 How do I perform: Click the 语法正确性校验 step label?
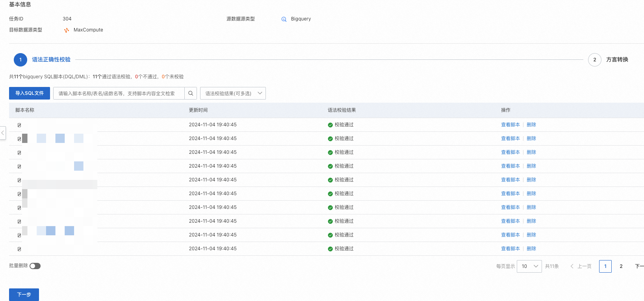coord(51,60)
